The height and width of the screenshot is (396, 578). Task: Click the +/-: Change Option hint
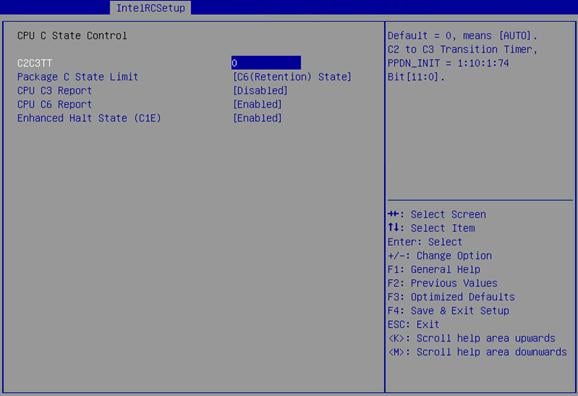click(x=440, y=256)
